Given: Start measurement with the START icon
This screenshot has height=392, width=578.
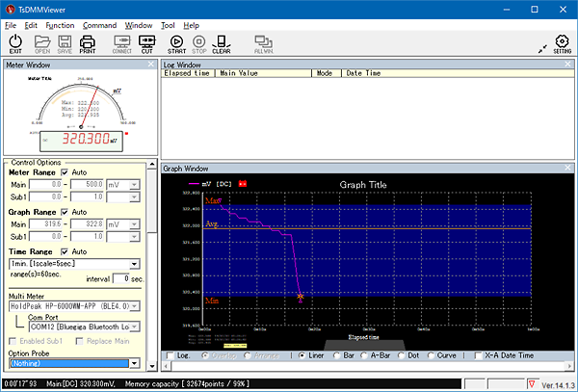Looking at the screenshot, I should pos(176,43).
